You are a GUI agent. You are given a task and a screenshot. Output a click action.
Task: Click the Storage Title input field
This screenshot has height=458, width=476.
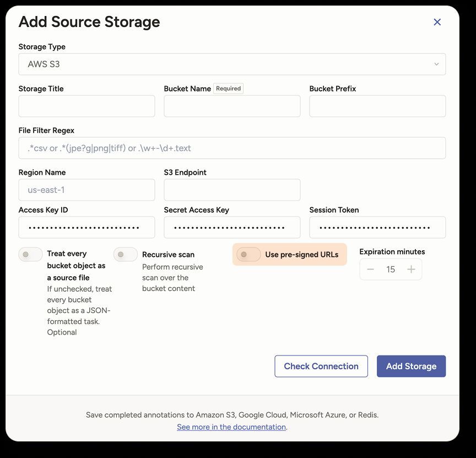pyautogui.click(x=86, y=106)
